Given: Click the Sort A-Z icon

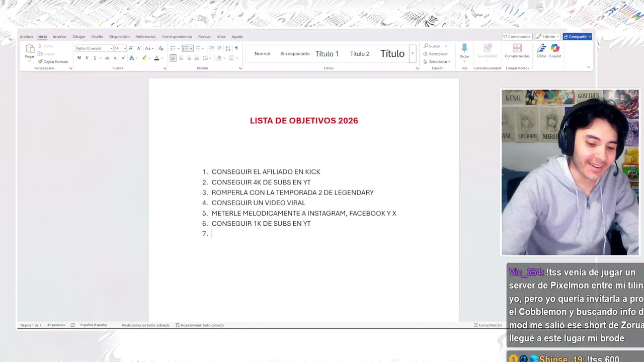Looking at the screenshot, I should pos(228,48).
